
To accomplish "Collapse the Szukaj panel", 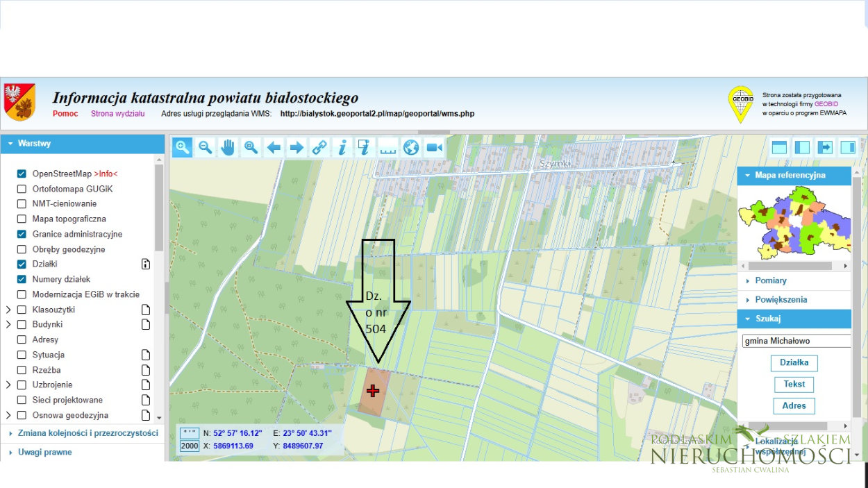I will (x=794, y=319).
